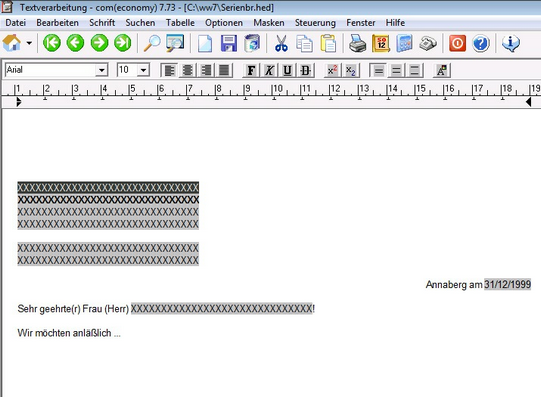Toggle justified text alignment
541x397 pixels.
click(224, 71)
